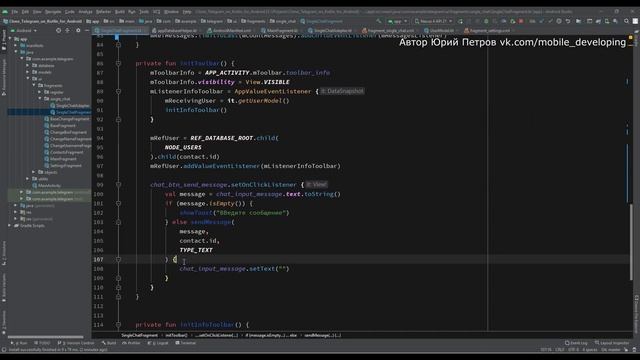Open the Android project view dropdown
The width and height of the screenshot is (640, 360).
coord(24,31)
